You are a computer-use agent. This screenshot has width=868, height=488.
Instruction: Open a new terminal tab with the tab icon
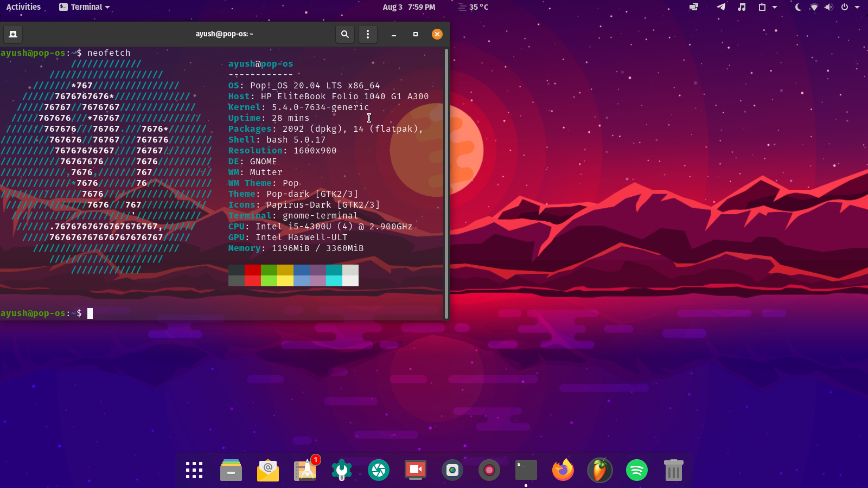pyautogui.click(x=12, y=34)
